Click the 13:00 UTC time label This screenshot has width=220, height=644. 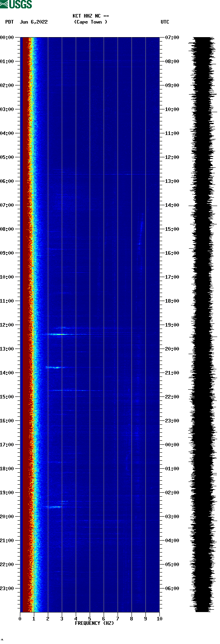(x=172, y=181)
